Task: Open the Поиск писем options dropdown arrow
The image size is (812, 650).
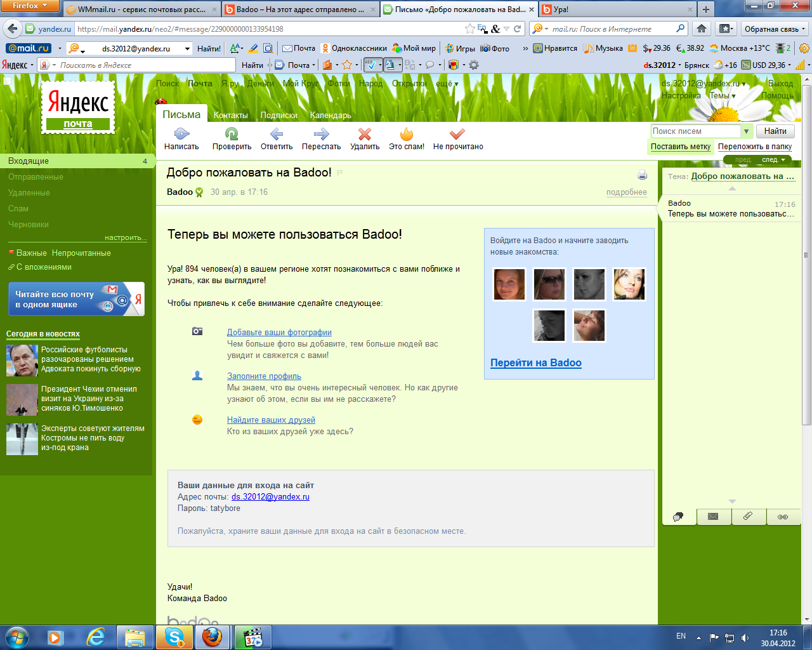Action: point(746,131)
